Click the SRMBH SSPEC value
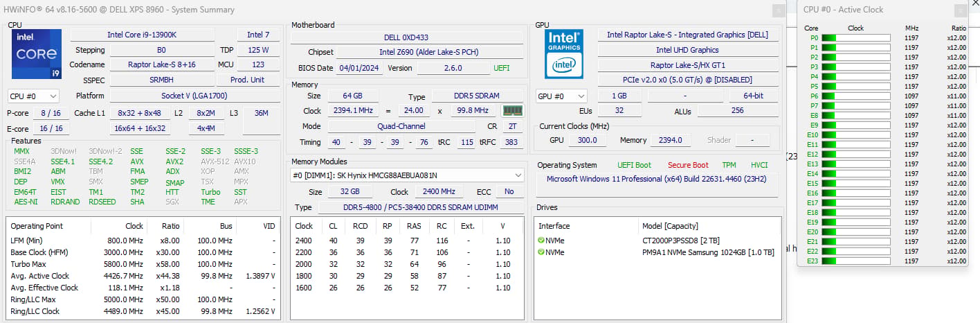The height and width of the screenshot is (323, 980). pyautogui.click(x=161, y=80)
